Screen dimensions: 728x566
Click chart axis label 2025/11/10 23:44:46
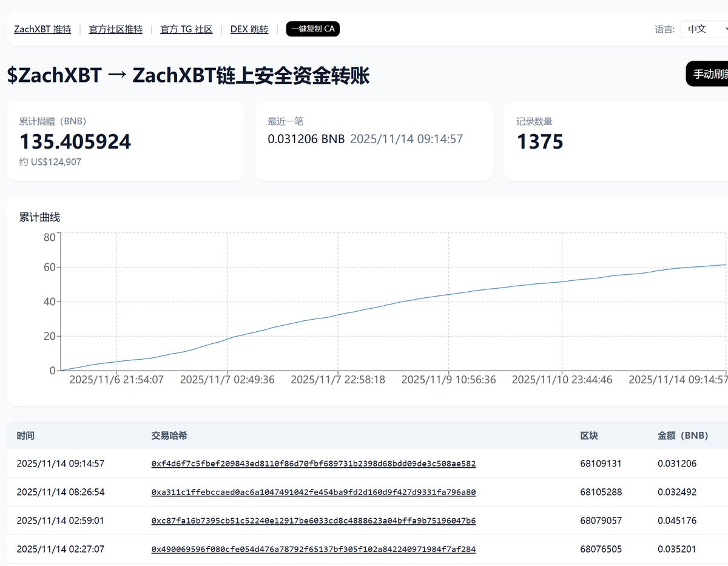(562, 380)
